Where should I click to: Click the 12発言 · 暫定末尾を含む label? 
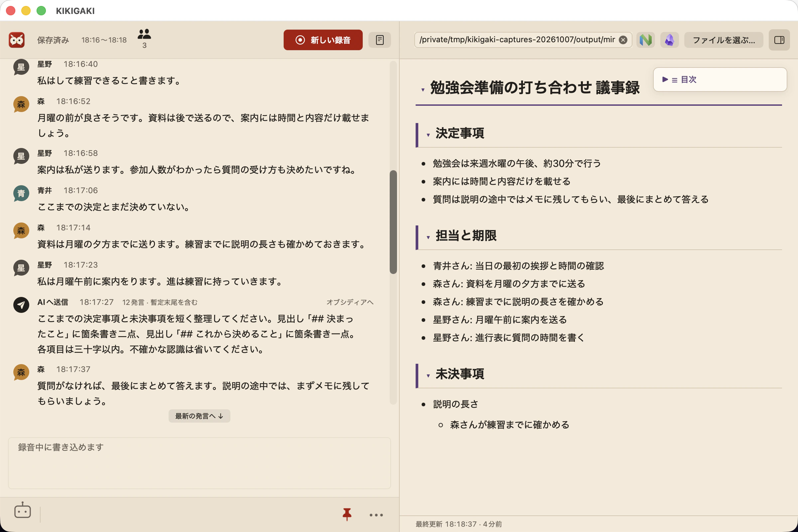160,302
